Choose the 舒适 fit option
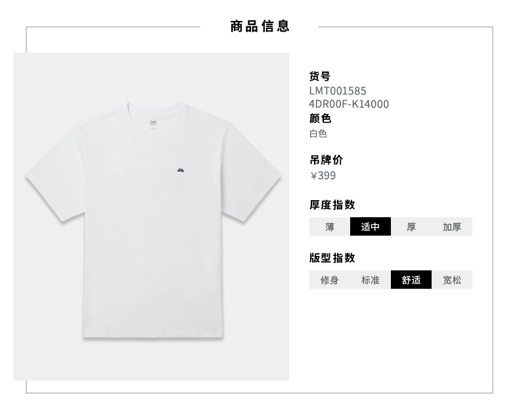This screenshot has height=420, width=519. pyautogui.click(x=411, y=280)
